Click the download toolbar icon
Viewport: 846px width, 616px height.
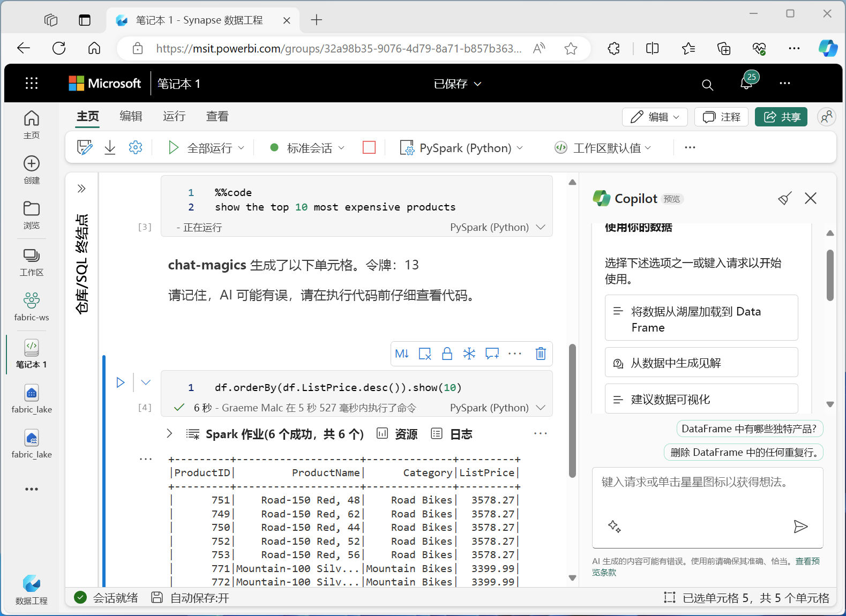click(x=110, y=147)
